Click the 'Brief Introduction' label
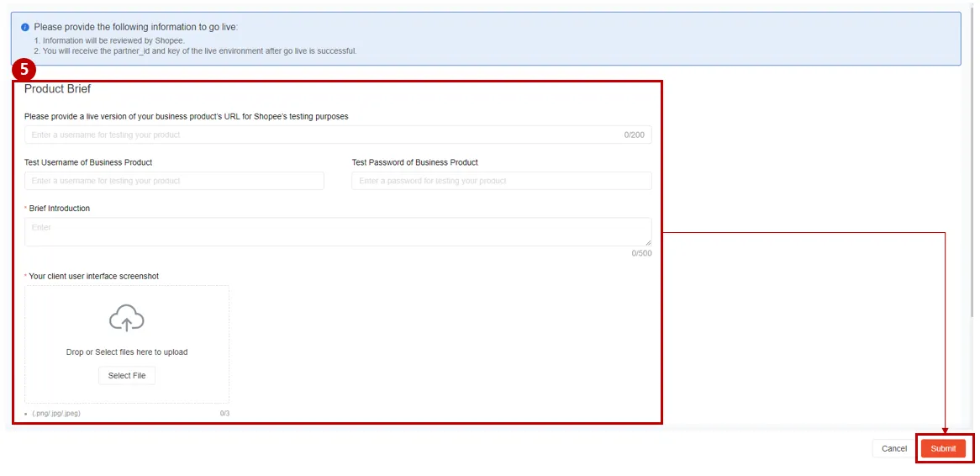The height and width of the screenshot is (476, 980). click(x=60, y=209)
